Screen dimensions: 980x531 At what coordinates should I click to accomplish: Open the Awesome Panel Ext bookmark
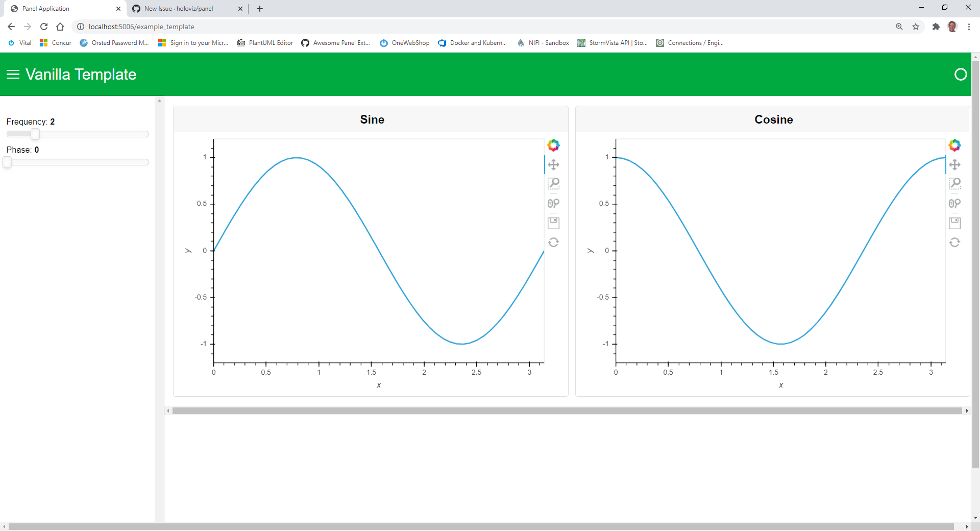335,43
